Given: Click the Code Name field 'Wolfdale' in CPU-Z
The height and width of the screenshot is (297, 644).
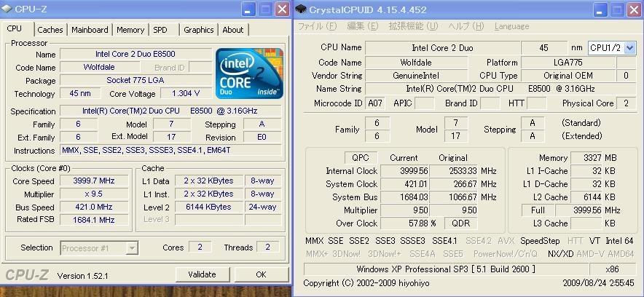Looking at the screenshot, I should pos(99,67).
